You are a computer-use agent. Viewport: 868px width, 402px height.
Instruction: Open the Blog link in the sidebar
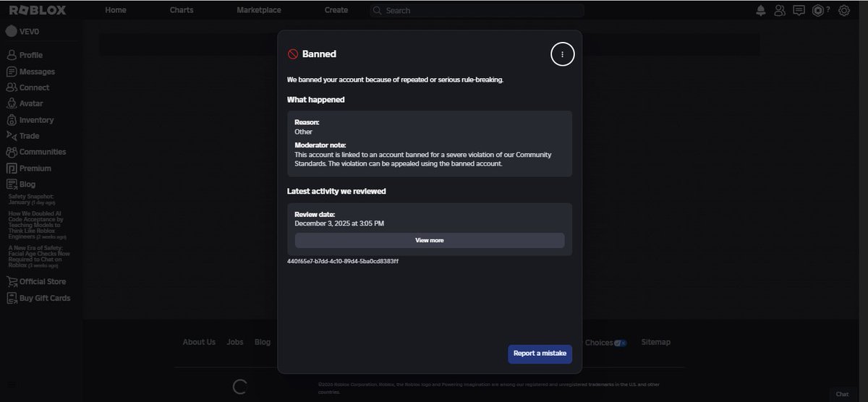click(x=27, y=184)
